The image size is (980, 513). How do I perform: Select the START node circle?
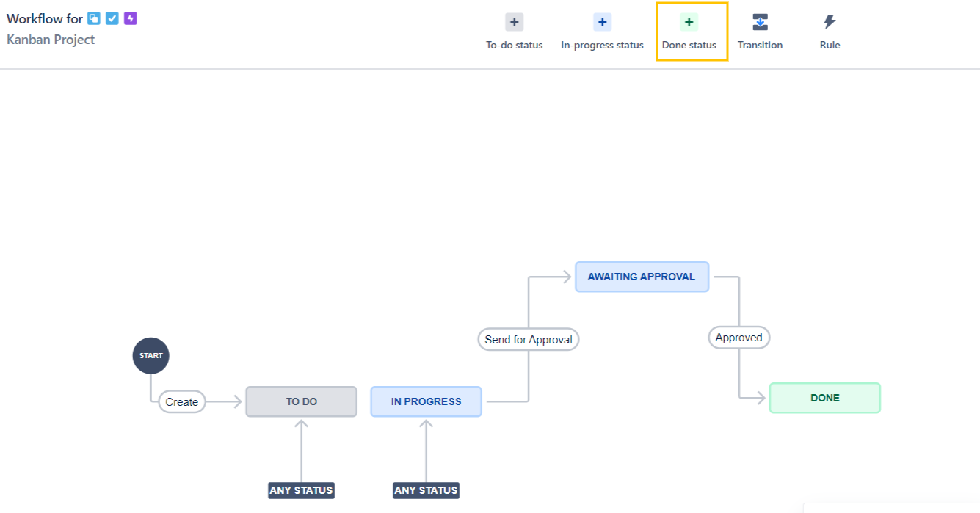tap(150, 356)
